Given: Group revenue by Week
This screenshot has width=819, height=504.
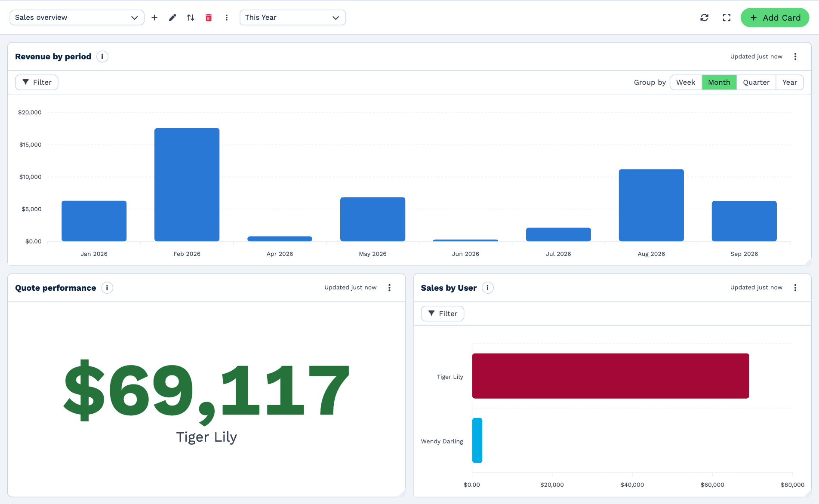Looking at the screenshot, I should click(686, 82).
